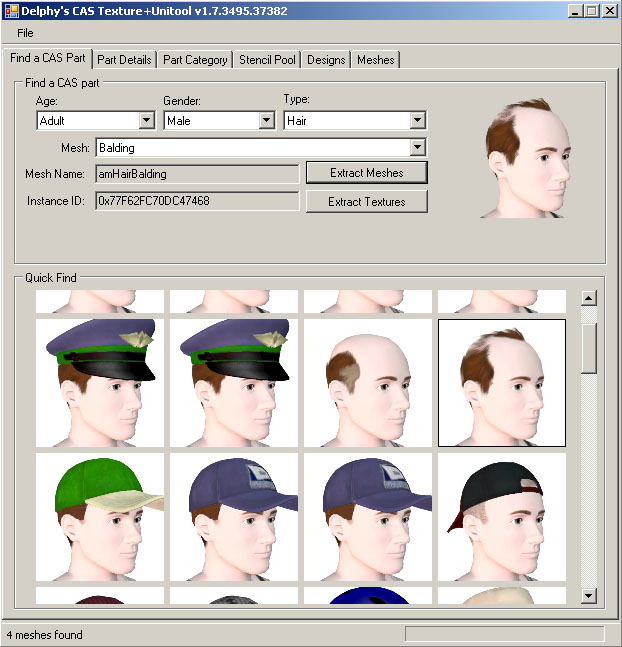The height and width of the screenshot is (647, 622).
Task: Click the first police cap thumbnail
Action: pyautogui.click(x=100, y=383)
